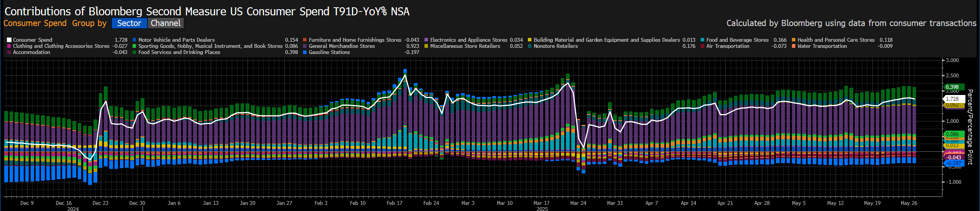This screenshot has height=211, width=980.
Task: Click the Dec 23 date axis label
Action: 100,203
